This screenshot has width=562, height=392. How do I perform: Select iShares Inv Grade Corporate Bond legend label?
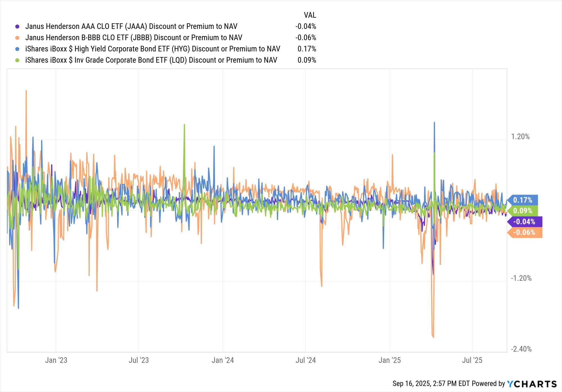[x=151, y=60]
